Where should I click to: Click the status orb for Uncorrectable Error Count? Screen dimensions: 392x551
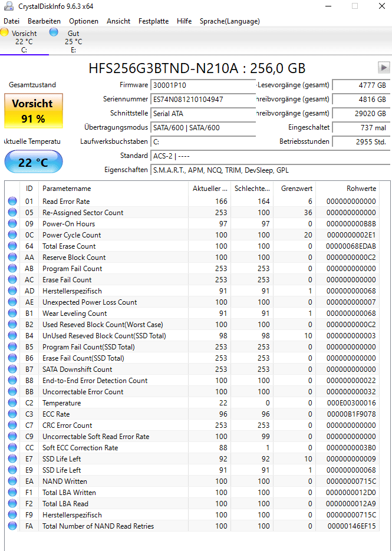coord(12,392)
